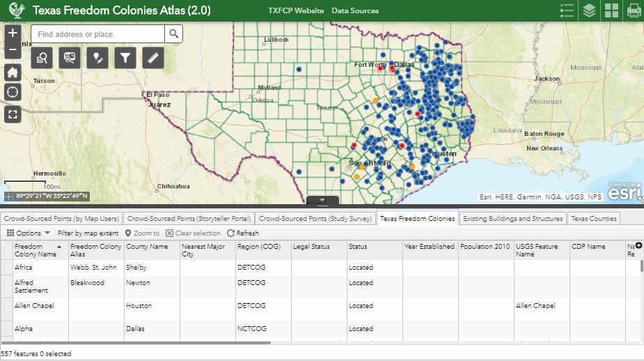
Task: Click the Legal Status column header
Action: 319,250
